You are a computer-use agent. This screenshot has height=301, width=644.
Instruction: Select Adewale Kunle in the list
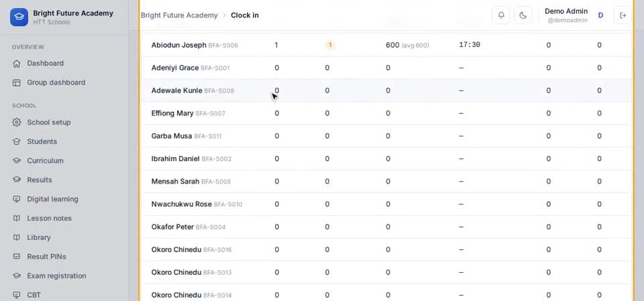[176, 91]
